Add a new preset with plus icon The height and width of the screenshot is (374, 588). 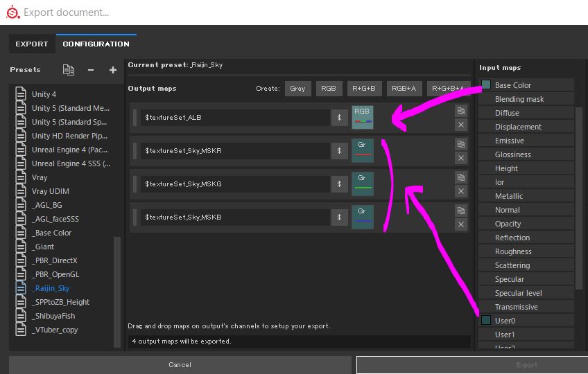(112, 70)
